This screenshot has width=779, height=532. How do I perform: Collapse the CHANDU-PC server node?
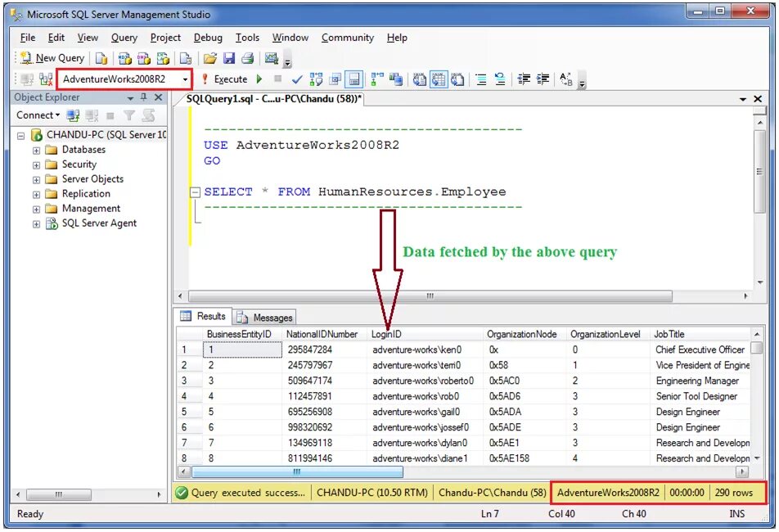pyautogui.click(x=21, y=135)
